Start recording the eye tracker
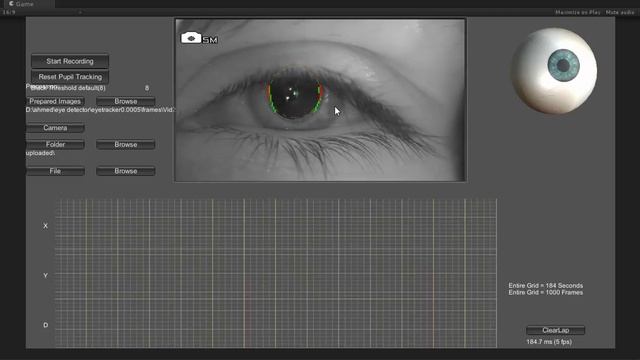This screenshot has width=640, height=360. (x=70, y=61)
